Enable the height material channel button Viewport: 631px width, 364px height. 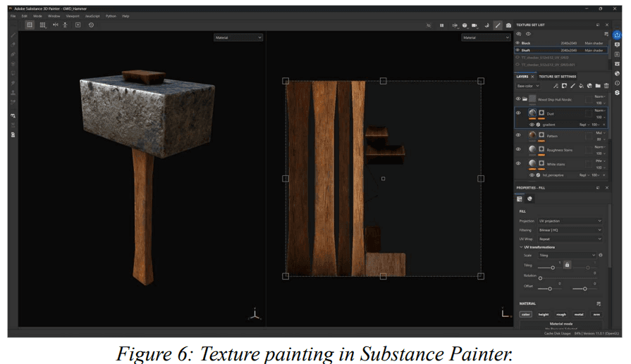coord(544,314)
